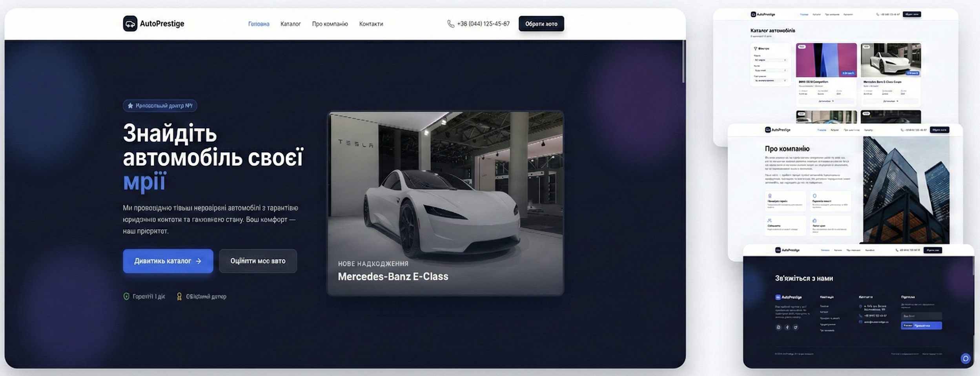Viewport: 980px width, 376px height.
Task: Click the gold award ribbon icon
Action: tap(179, 296)
